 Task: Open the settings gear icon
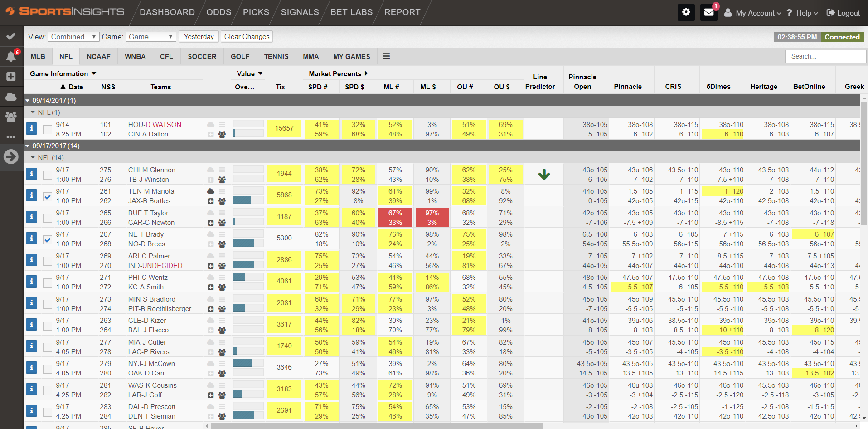click(x=686, y=12)
